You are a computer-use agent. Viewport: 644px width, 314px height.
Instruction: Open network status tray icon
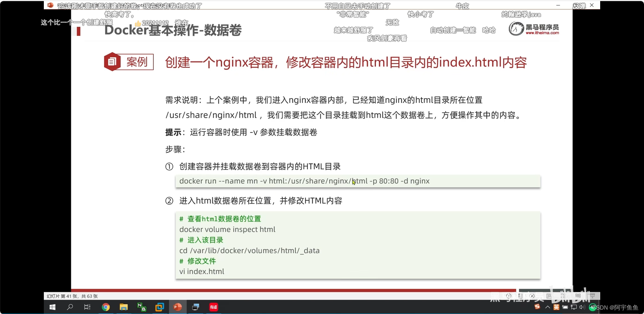click(x=574, y=307)
